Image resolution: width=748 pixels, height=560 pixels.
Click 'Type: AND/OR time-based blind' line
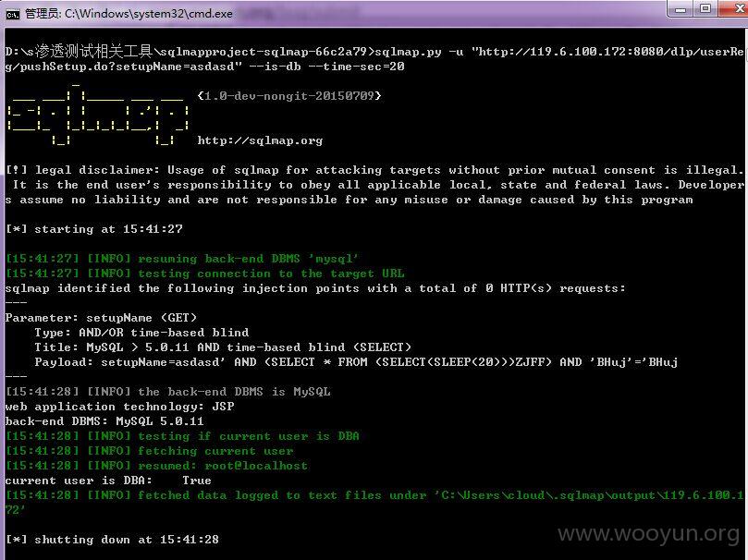pyautogui.click(x=141, y=333)
